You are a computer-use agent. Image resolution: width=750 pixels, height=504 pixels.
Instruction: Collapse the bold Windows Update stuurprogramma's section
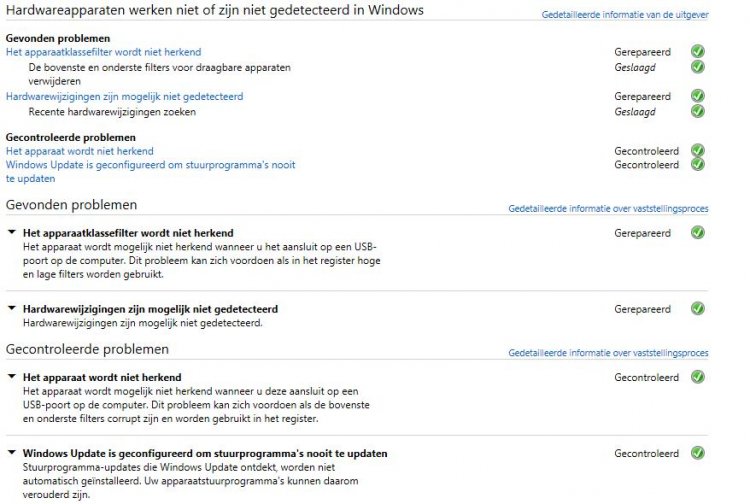click(x=12, y=452)
